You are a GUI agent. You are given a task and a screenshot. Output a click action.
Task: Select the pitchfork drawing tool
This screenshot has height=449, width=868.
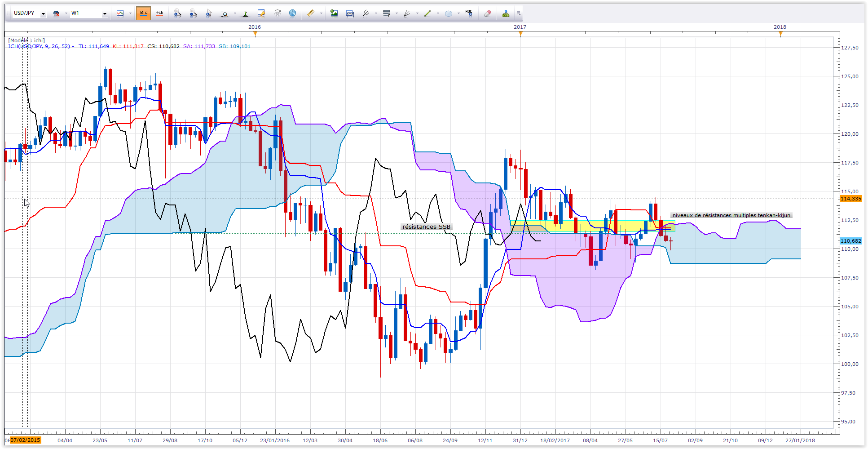[x=366, y=13]
